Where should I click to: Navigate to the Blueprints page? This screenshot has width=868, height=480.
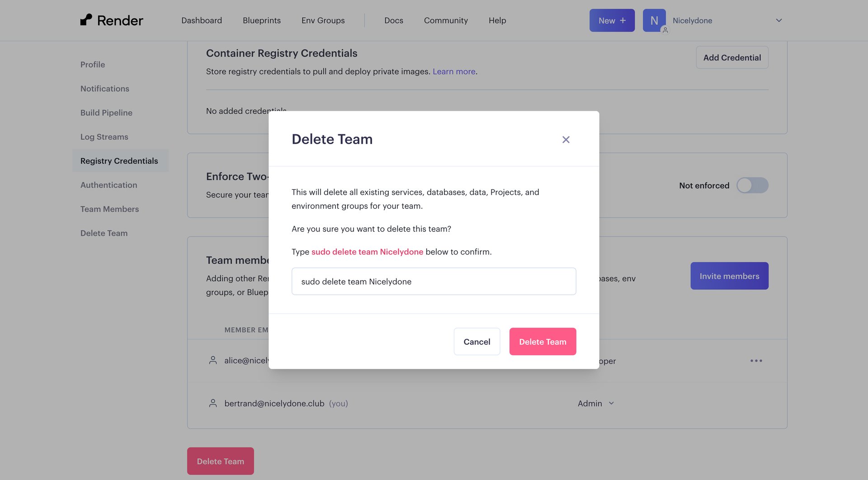point(261,20)
